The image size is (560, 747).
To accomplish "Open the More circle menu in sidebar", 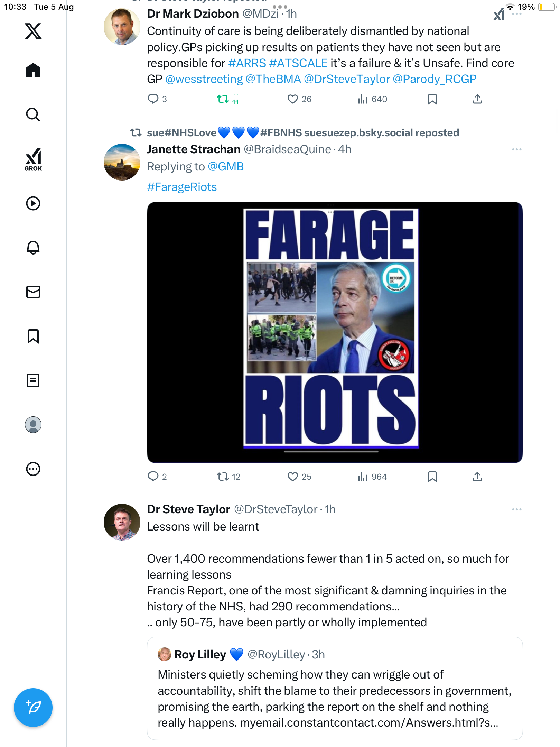I will tap(33, 469).
